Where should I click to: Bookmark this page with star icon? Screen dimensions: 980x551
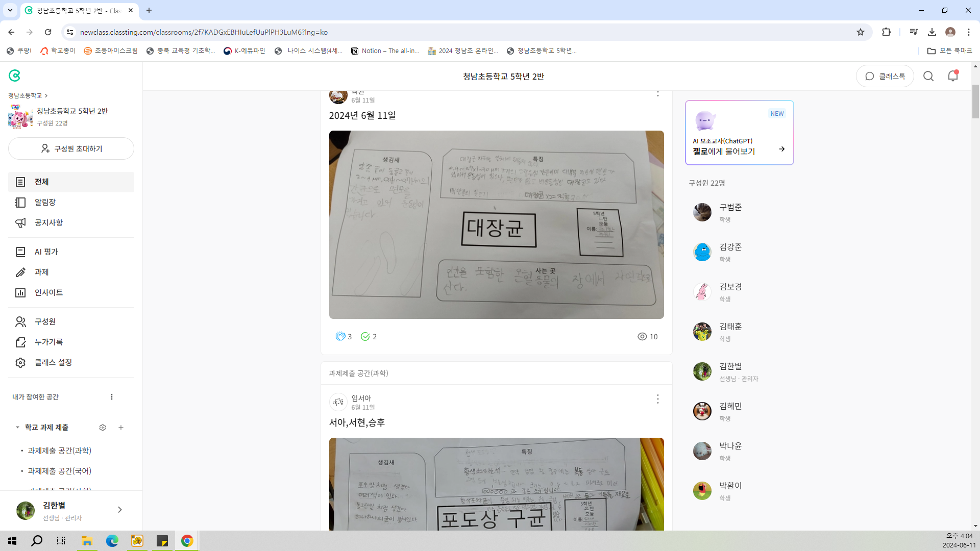861,32
